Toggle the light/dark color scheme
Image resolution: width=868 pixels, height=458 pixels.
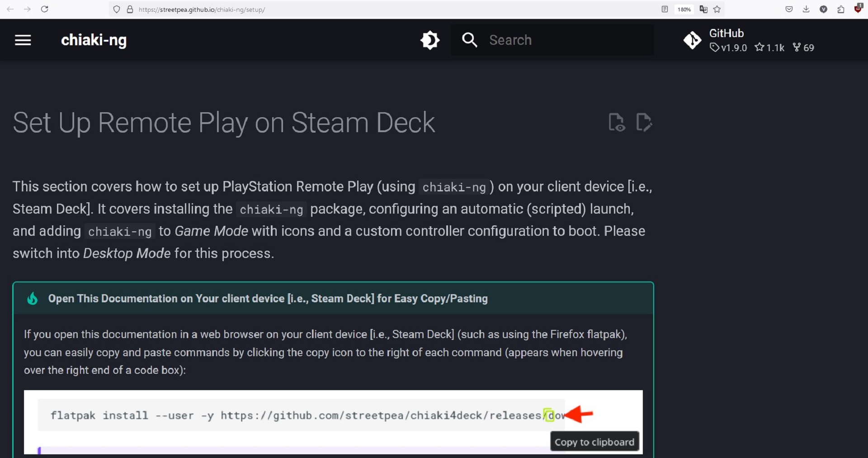(x=429, y=40)
